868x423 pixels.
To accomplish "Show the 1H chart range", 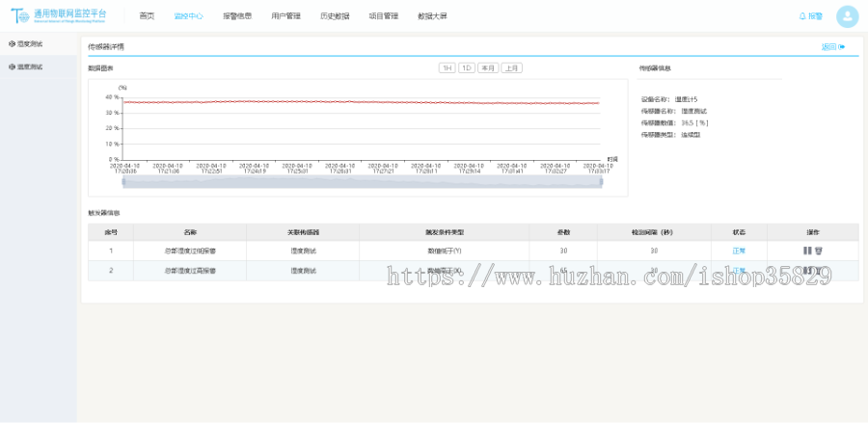I will pos(447,68).
